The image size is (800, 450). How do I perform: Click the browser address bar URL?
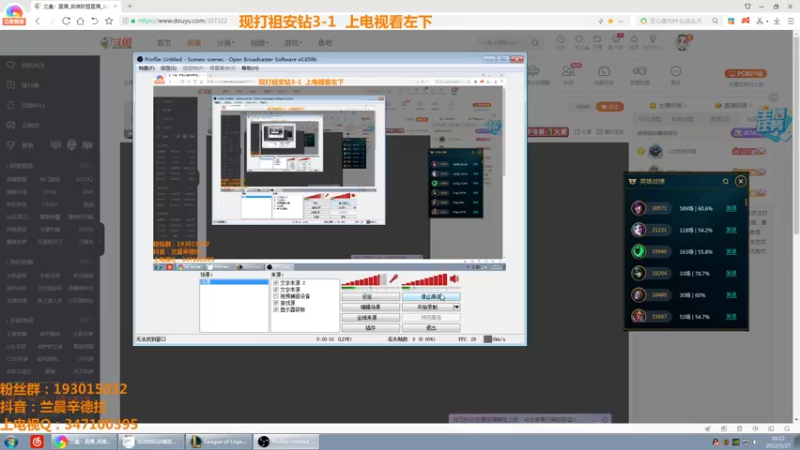tap(182, 21)
